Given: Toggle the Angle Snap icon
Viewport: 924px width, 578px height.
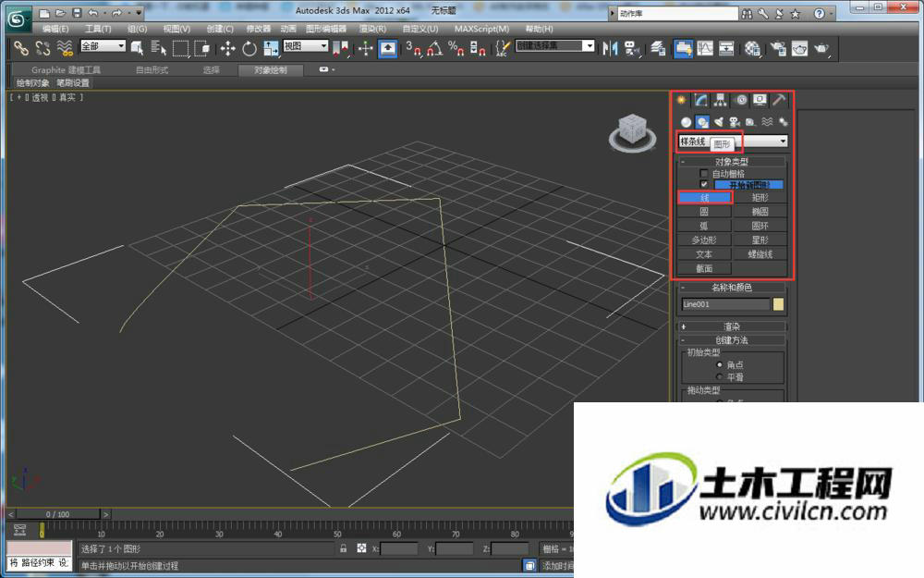Looking at the screenshot, I should pos(434,48).
